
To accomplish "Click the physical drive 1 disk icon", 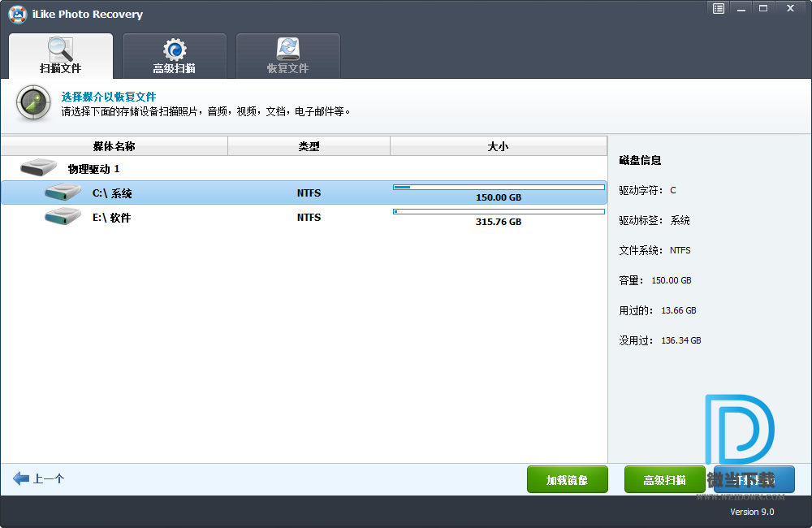I will pos(38,167).
